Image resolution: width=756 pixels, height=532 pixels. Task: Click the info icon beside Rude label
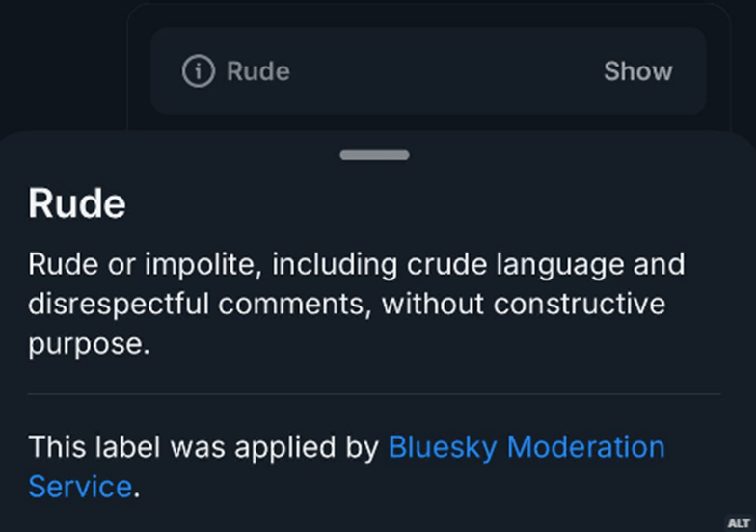[x=198, y=71]
